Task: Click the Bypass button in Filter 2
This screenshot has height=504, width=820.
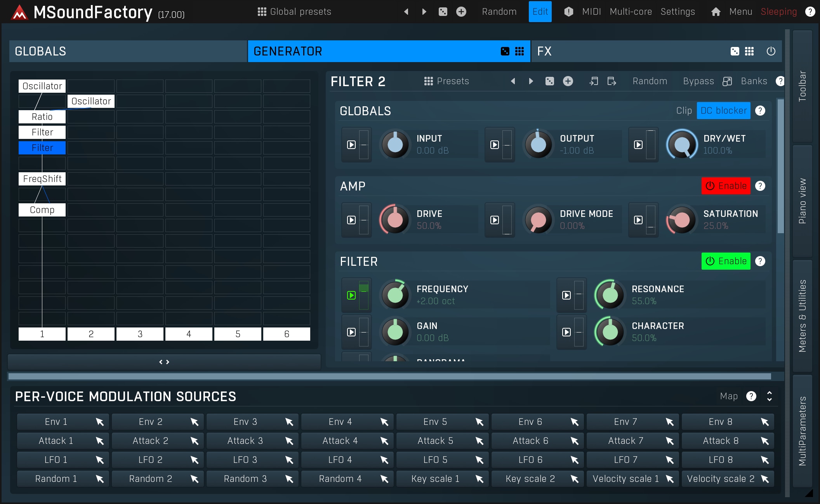Action: [x=698, y=81]
